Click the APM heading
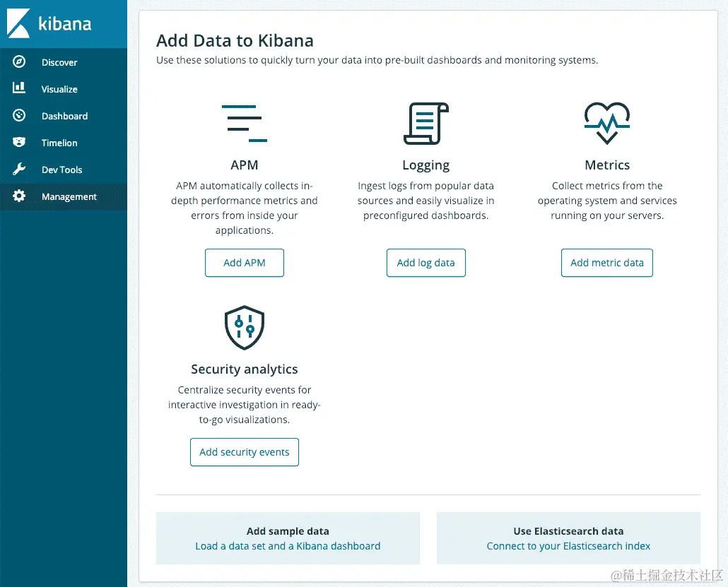Image resolution: width=728 pixels, height=587 pixels. [x=245, y=165]
